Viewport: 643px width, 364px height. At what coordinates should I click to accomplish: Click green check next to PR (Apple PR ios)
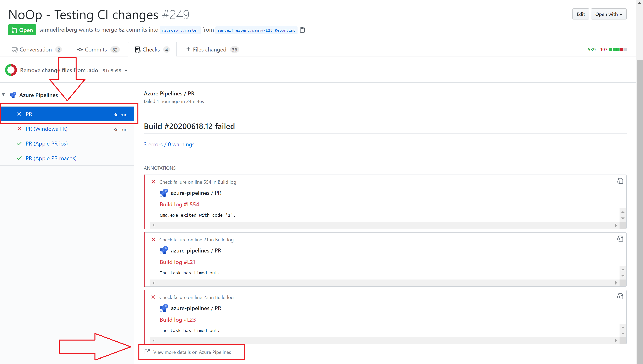19,144
